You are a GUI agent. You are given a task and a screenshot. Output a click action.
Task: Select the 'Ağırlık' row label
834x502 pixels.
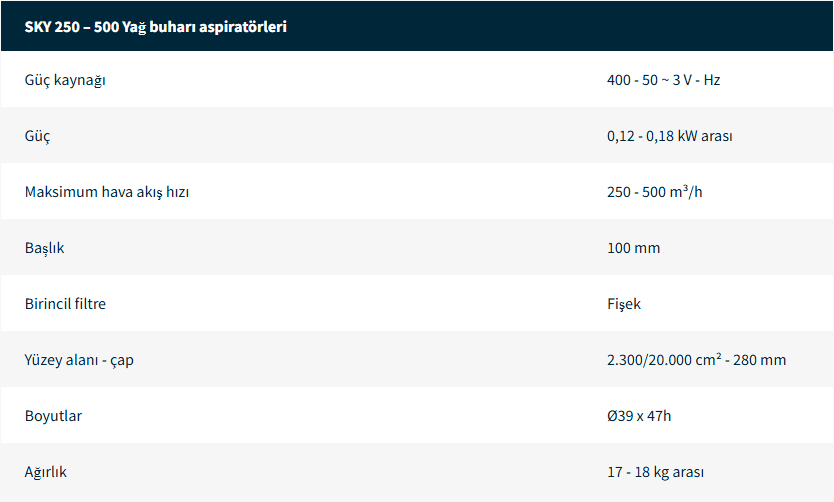point(46,472)
